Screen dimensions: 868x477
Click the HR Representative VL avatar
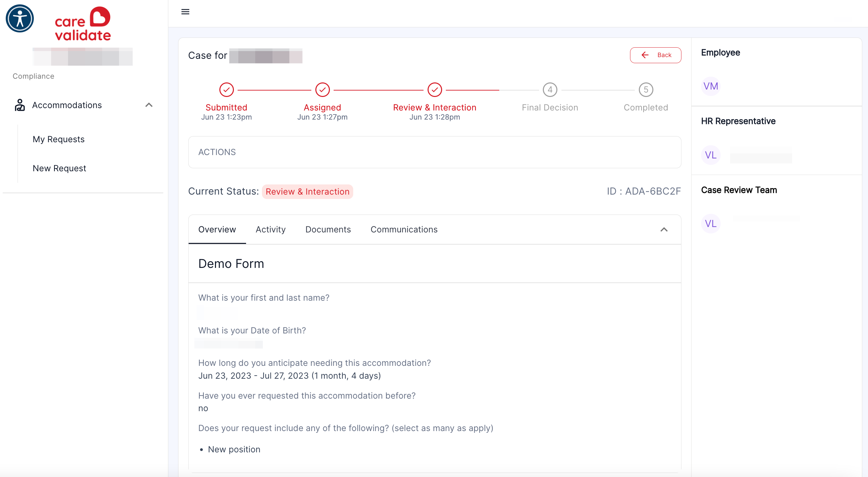click(710, 155)
